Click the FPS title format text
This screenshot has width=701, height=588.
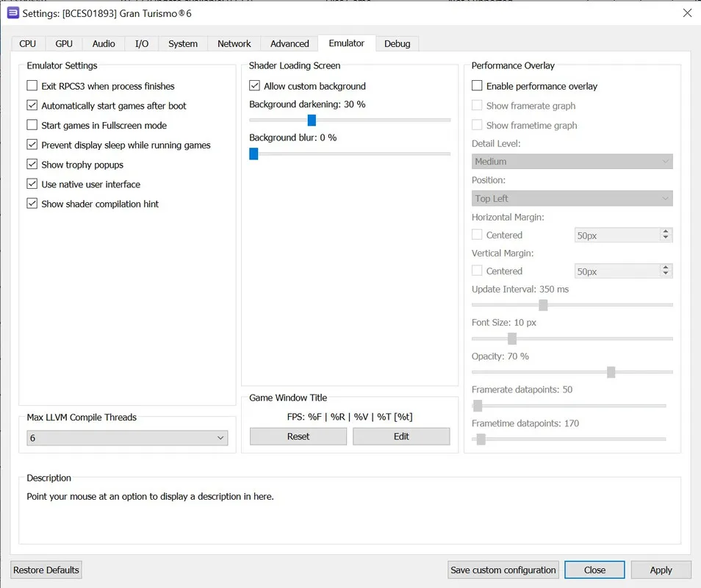coord(350,417)
